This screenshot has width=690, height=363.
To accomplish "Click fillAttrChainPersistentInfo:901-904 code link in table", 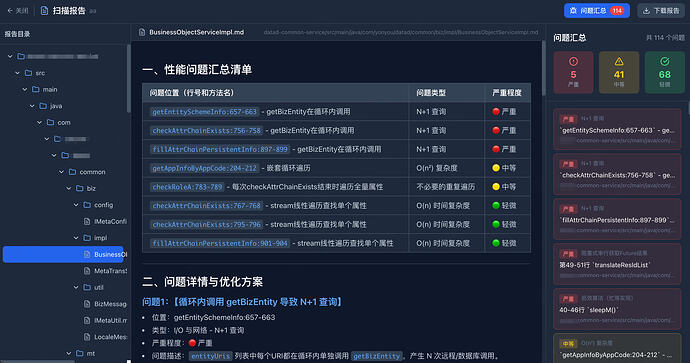I will click(x=220, y=243).
